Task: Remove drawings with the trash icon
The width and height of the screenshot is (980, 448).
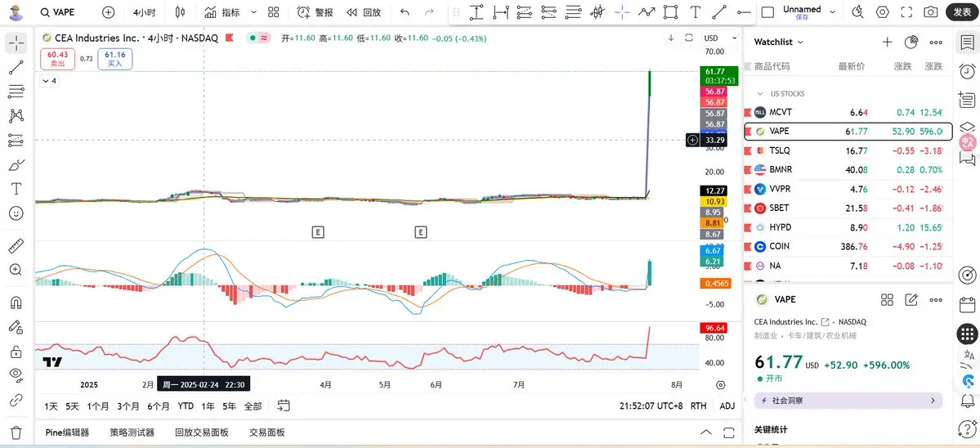Action: point(16,432)
